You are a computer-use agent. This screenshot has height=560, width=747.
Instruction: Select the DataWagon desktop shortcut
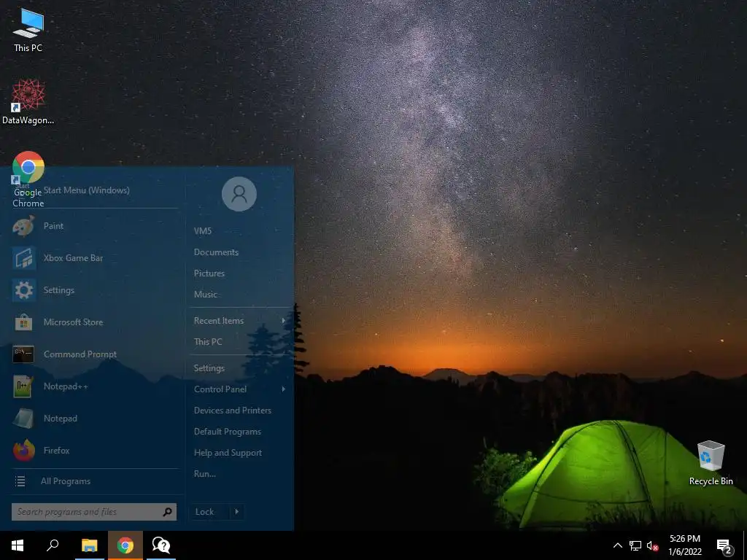point(28,101)
